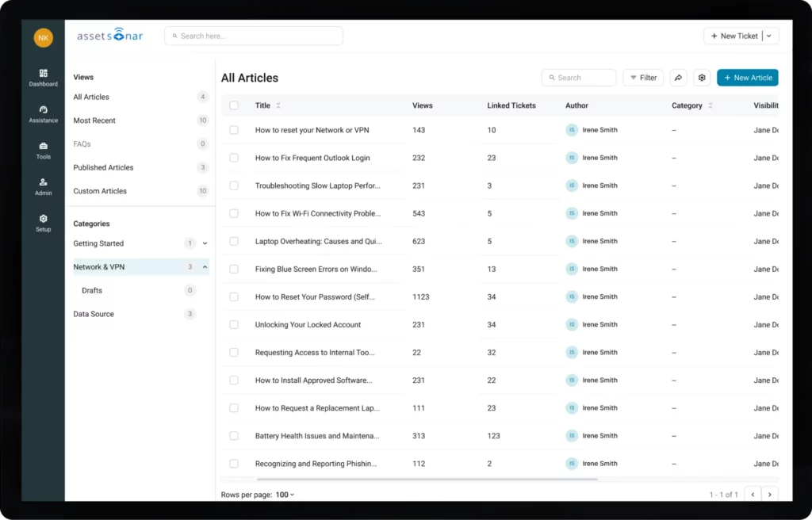Open 'How to Reset Your Password' article
The image size is (812, 520).
(x=315, y=296)
